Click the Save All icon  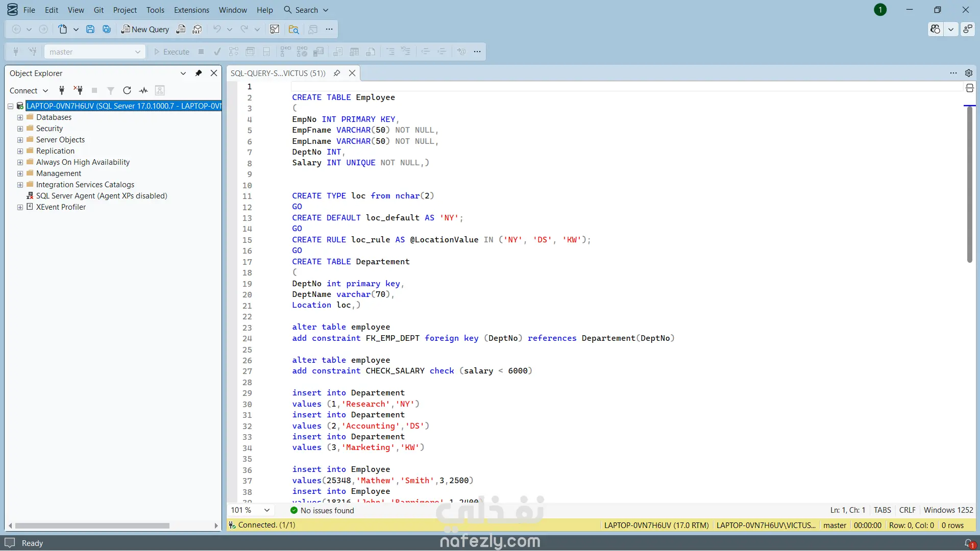(107, 29)
